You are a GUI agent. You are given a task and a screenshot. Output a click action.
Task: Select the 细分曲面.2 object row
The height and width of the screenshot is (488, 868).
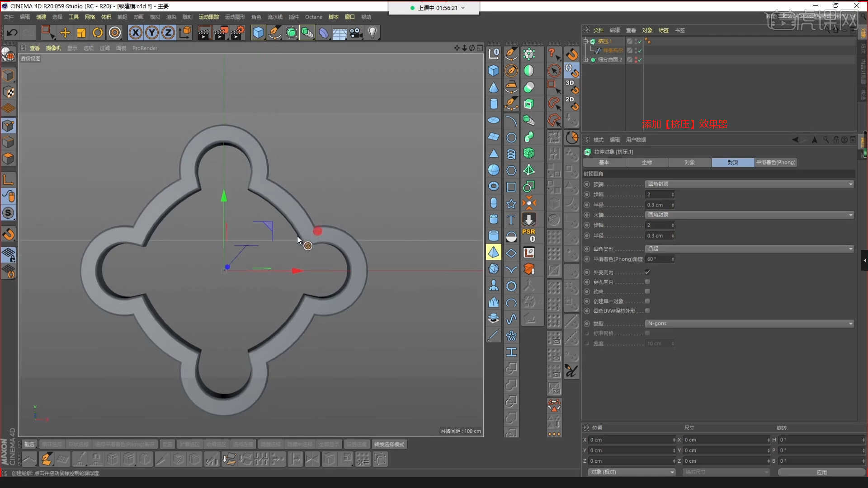pyautogui.click(x=609, y=60)
